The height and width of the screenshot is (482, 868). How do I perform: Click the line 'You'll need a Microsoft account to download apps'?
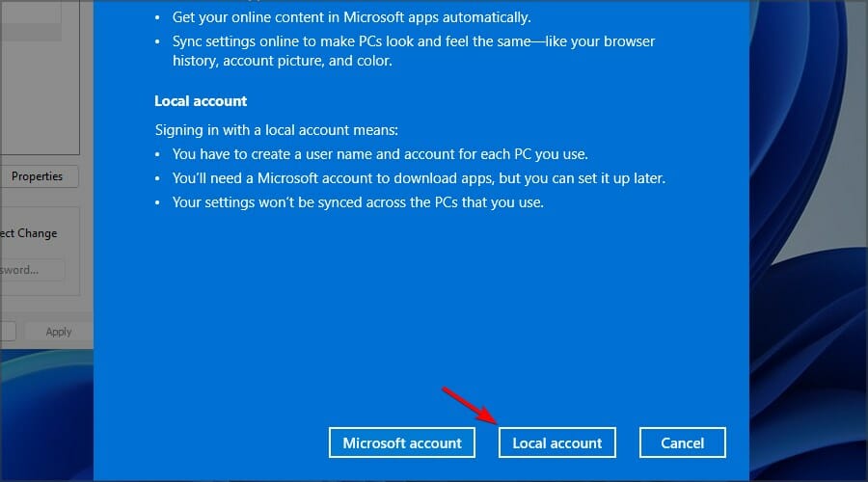click(x=419, y=178)
